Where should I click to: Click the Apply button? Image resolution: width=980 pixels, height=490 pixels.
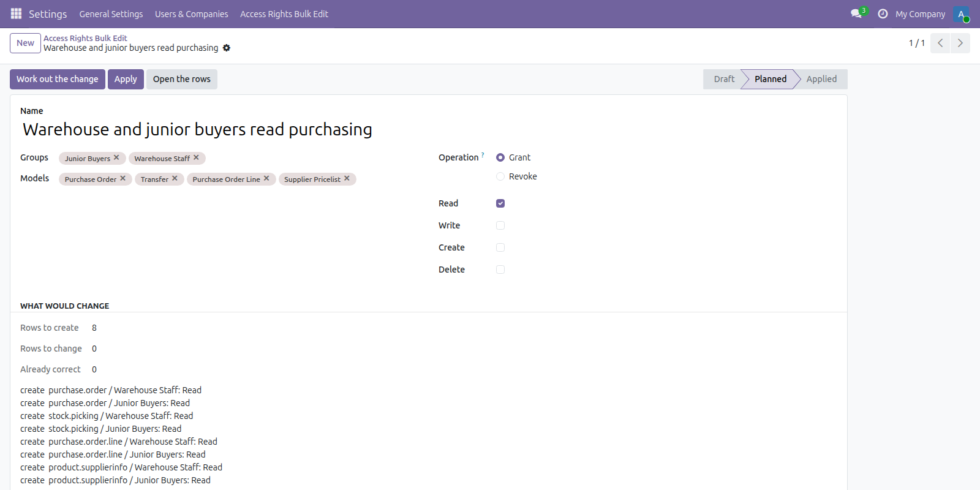(x=126, y=79)
